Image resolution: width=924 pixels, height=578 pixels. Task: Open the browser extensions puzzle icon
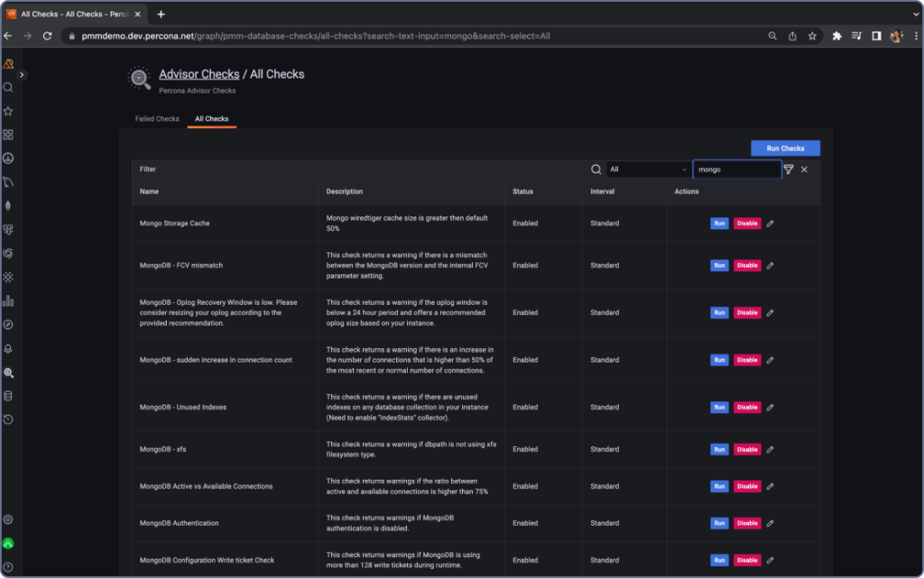pos(836,36)
